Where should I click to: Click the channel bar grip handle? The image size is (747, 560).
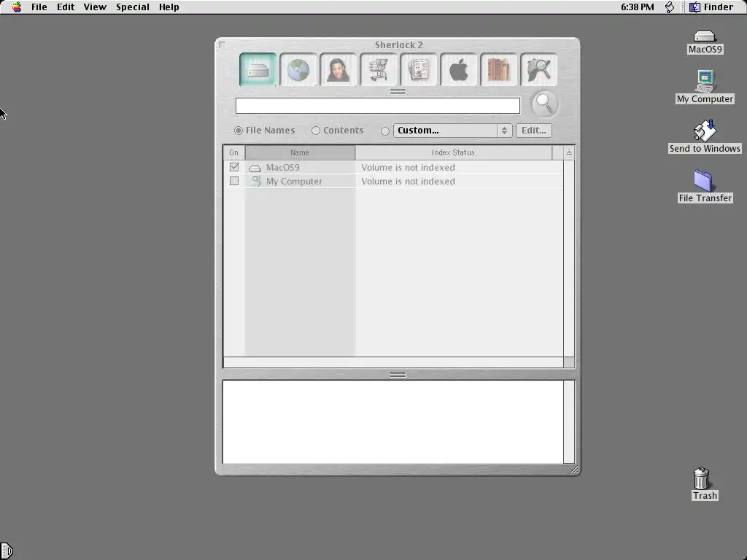pos(398,91)
